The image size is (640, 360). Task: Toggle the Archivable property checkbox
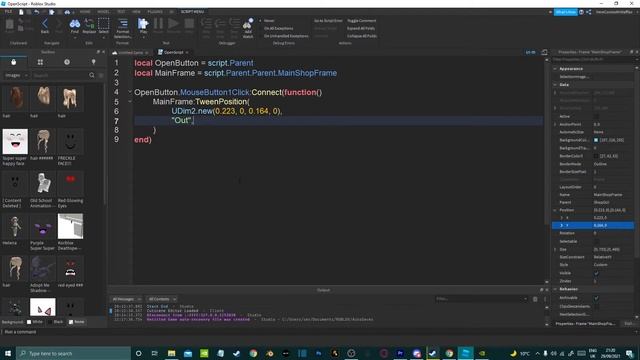(596, 298)
